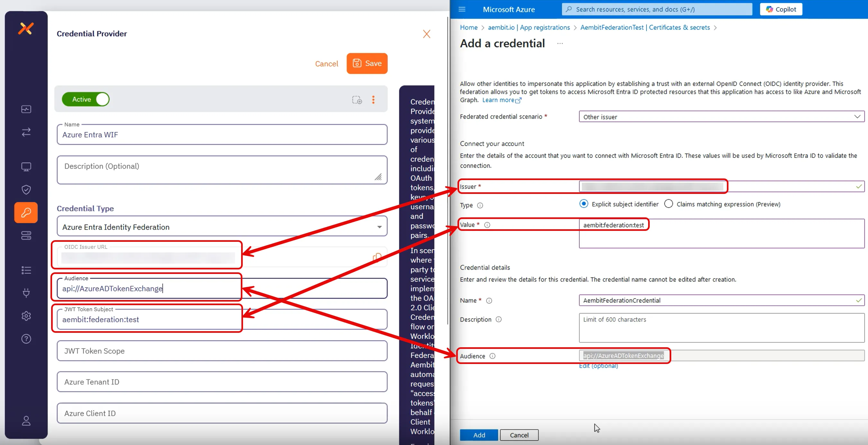Image resolution: width=868 pixels, height=445 pixels.
Task: Save the Azure Entra WIF credential provider
Action: pyautogui.click(x=367, y=63)
